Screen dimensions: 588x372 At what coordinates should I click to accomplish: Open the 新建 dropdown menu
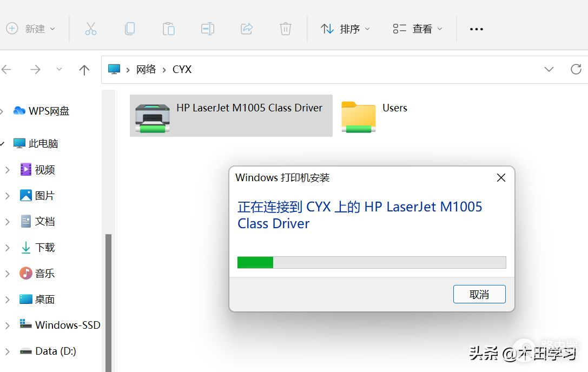tap(31, 29)
